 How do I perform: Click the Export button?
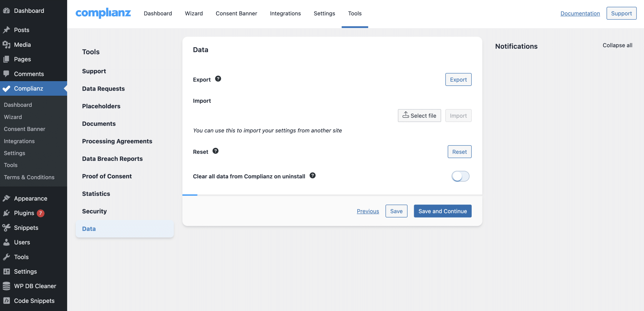click(x=458, y=79)
